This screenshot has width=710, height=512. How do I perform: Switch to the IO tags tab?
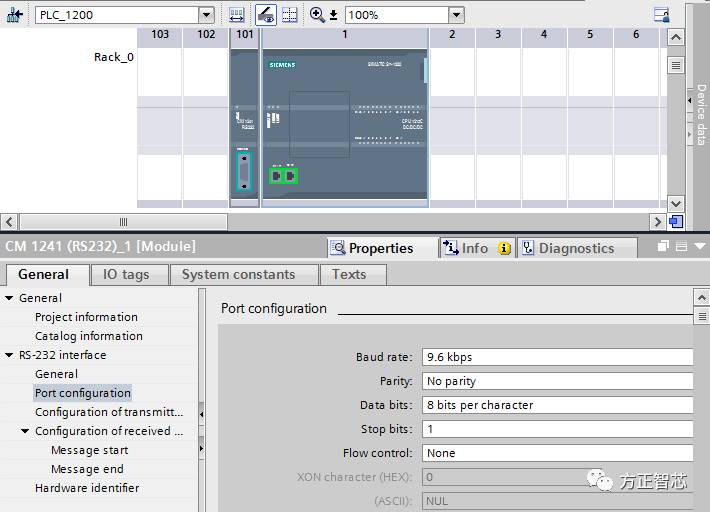click(126, 274)
